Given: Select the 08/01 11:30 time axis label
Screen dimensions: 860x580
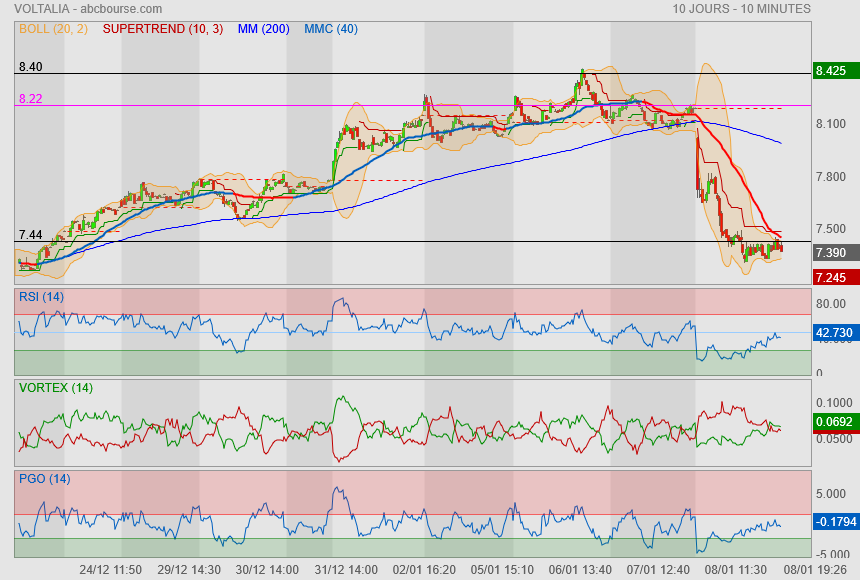Looking at the screenshot, I should point(738,569).
